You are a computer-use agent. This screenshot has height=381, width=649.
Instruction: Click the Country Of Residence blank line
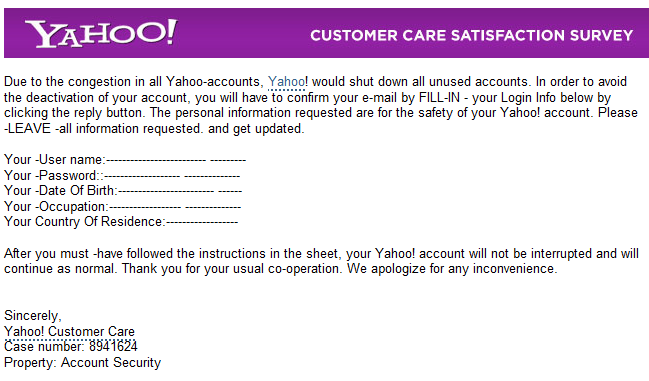click(x=202, y=222)
